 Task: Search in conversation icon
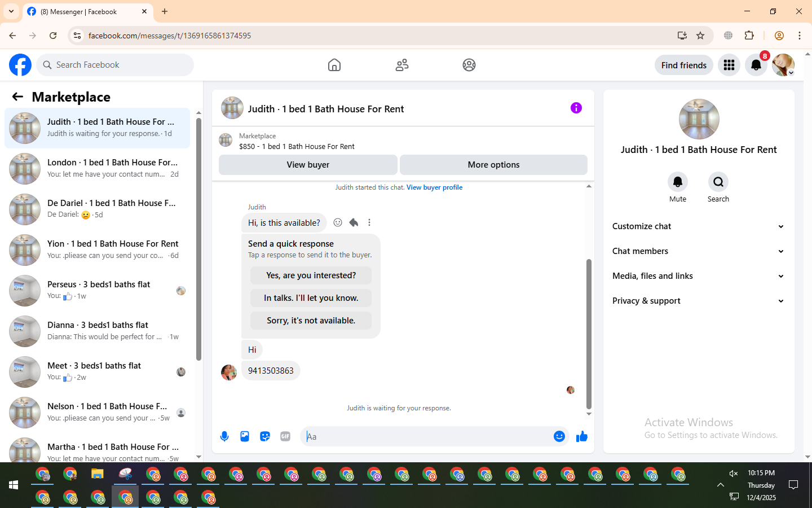point(718,182)
